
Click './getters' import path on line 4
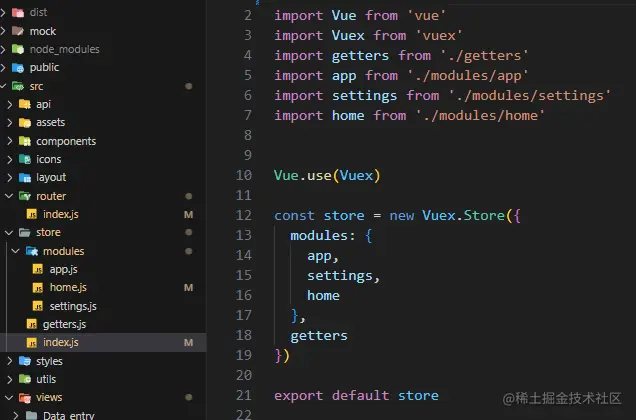(x=485, y=56)
